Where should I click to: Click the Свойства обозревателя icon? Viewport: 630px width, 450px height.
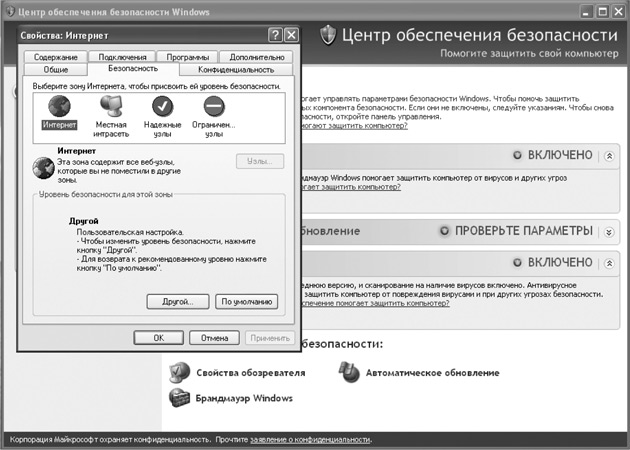click(x=179, y=372)
